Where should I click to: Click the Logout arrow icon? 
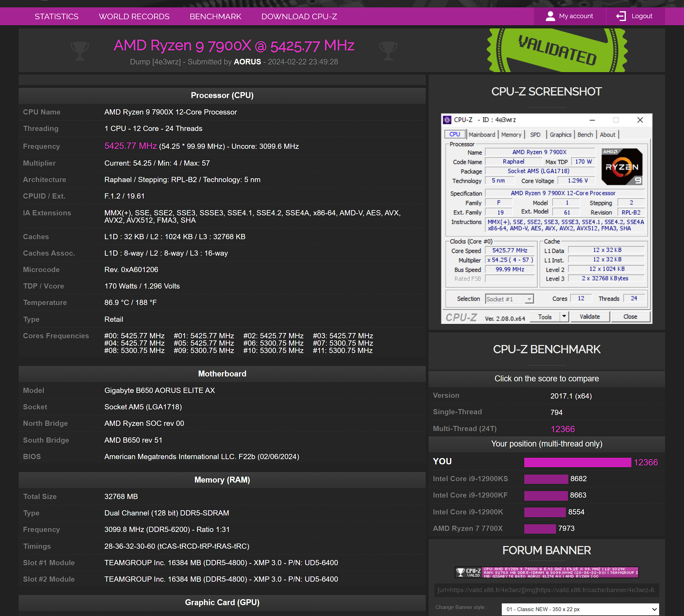click(x=621, y=16)
